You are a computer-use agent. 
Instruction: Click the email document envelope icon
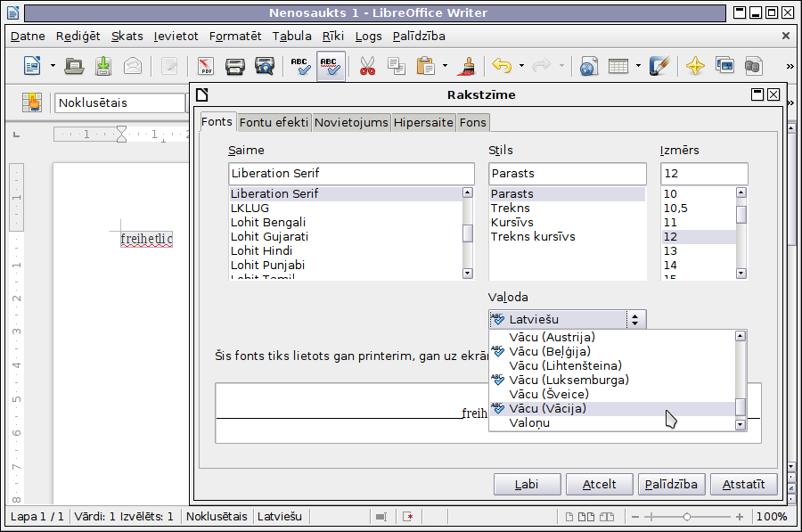(133, 66)
